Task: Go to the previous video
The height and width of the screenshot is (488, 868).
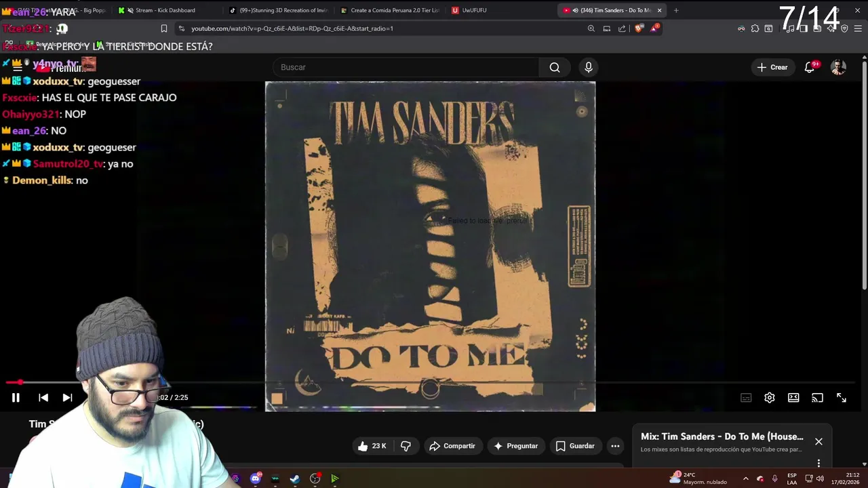Action: 43,398
